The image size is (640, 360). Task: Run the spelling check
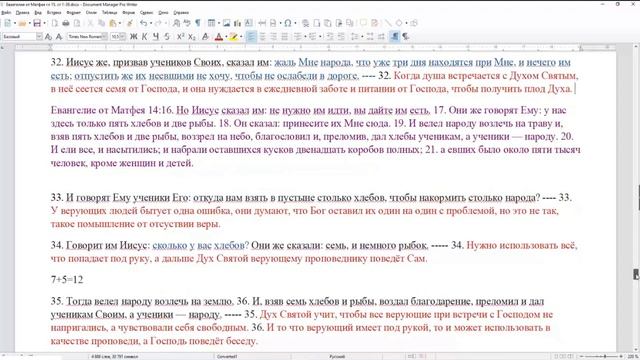(x=187, y=23)
